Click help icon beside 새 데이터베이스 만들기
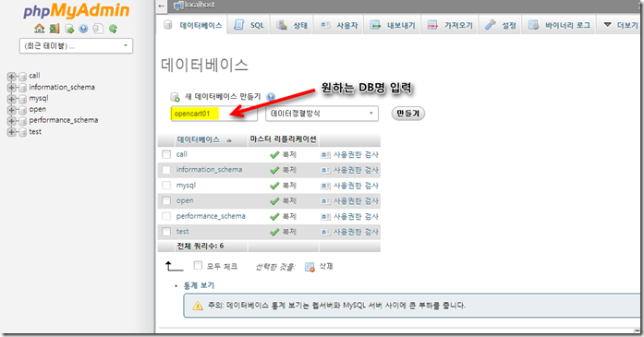This screenshot has width=644, height=337. pos(270,97)
